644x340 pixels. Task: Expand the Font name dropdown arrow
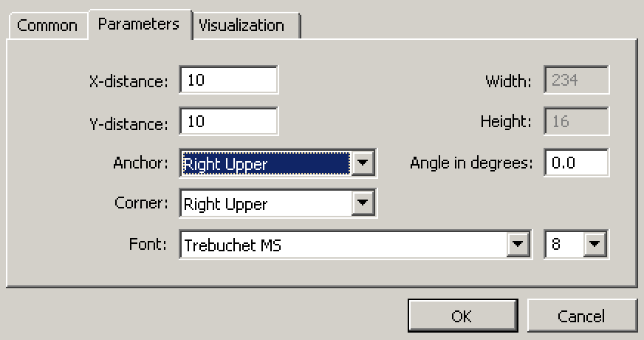coord(519,245)
